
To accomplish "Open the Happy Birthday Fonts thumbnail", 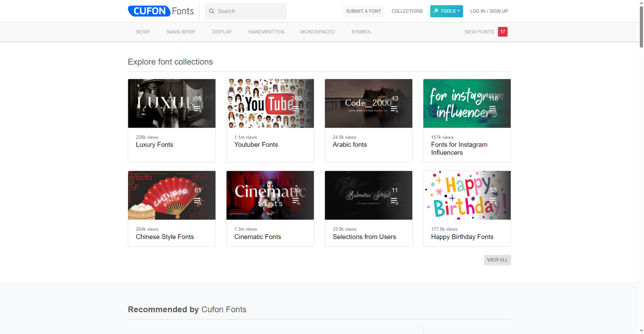I will point(466,195).
